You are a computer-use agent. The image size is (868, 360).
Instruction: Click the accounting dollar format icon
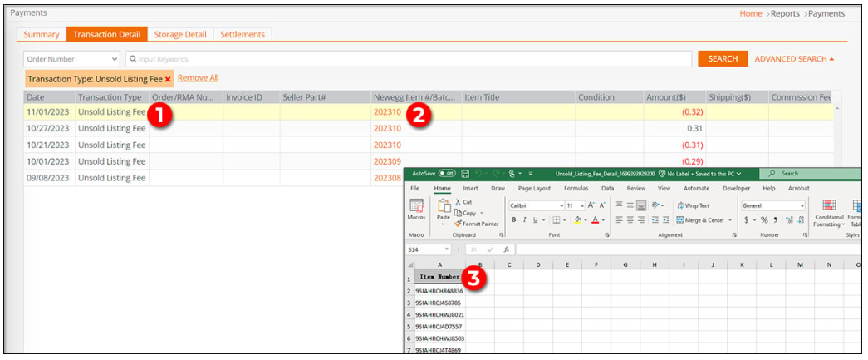(x=746, y=219)
